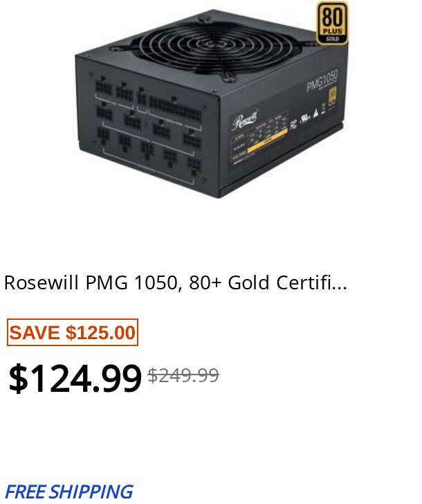Click the 80 Plus Gold certification badge
Viewport: 422px width, 504px height.
tap(332, 22)
